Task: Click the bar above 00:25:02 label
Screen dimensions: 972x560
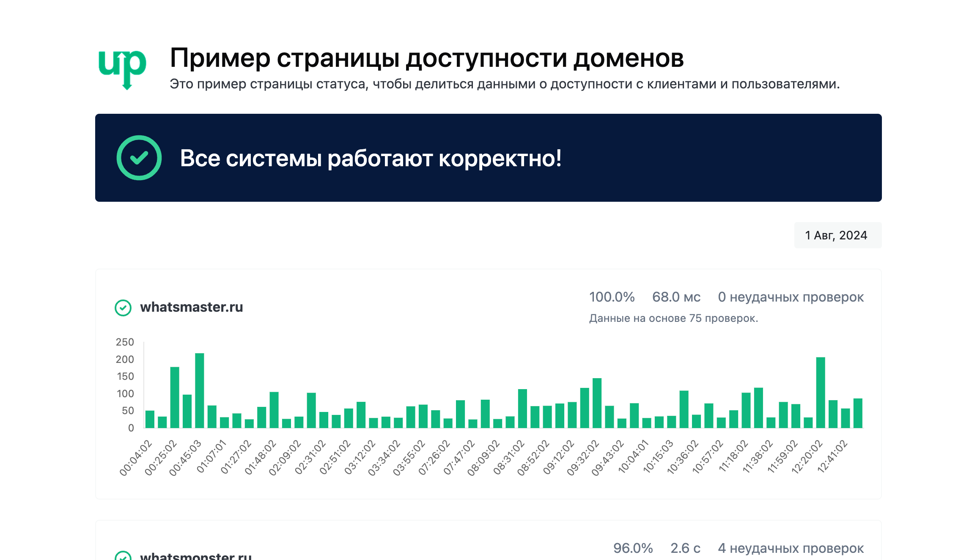Action: (175, 397)
